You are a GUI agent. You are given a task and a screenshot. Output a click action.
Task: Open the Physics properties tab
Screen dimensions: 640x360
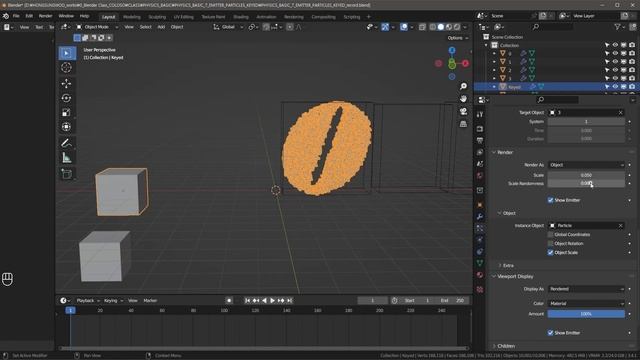coord(480,240)
